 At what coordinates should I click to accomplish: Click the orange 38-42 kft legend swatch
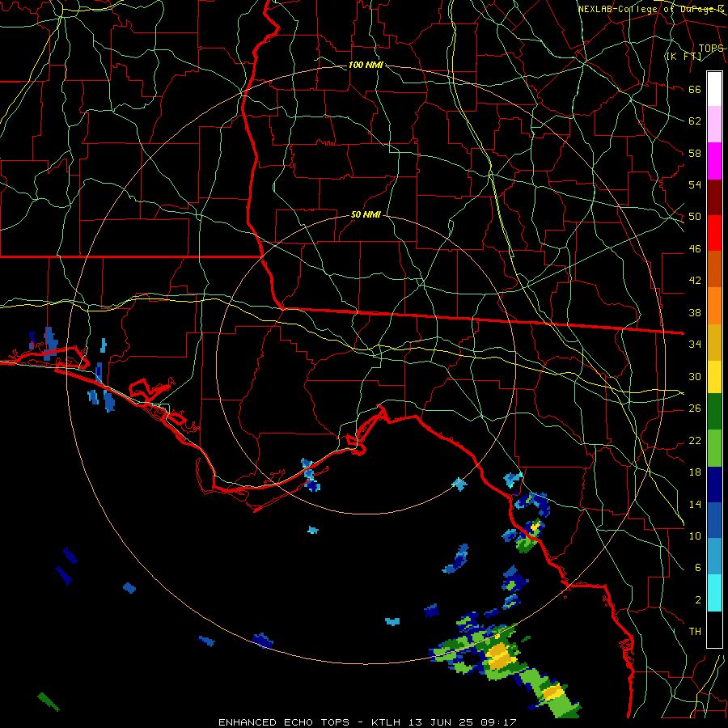(x=714, y=306)
